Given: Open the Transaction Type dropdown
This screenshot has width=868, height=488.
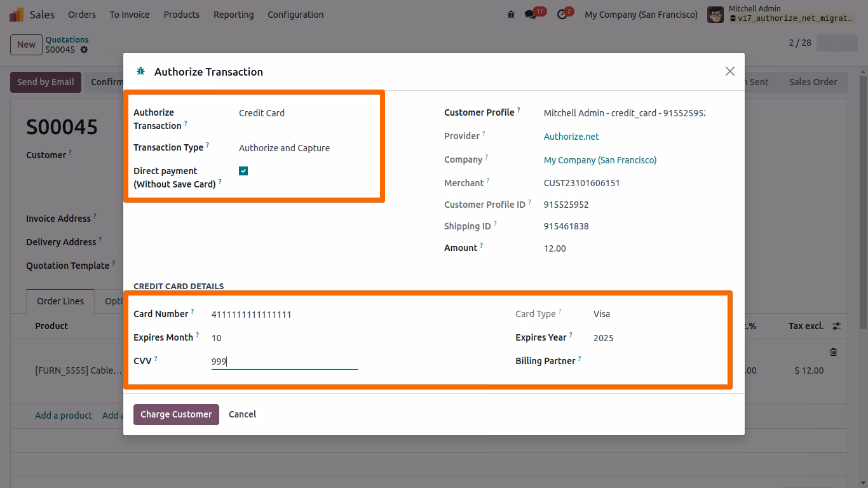Looking at the screenshot, I should point(307,148).
